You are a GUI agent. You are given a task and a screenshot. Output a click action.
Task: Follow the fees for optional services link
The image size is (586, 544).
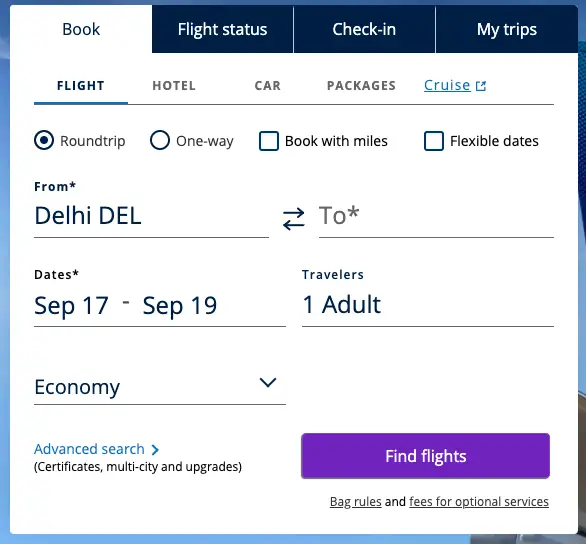click(479, 501)
